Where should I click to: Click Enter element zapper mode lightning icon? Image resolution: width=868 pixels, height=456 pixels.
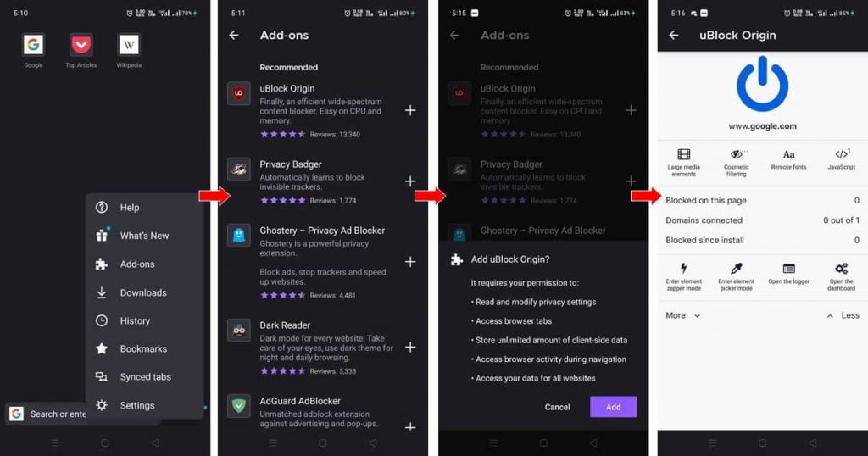tap(684, 269)
